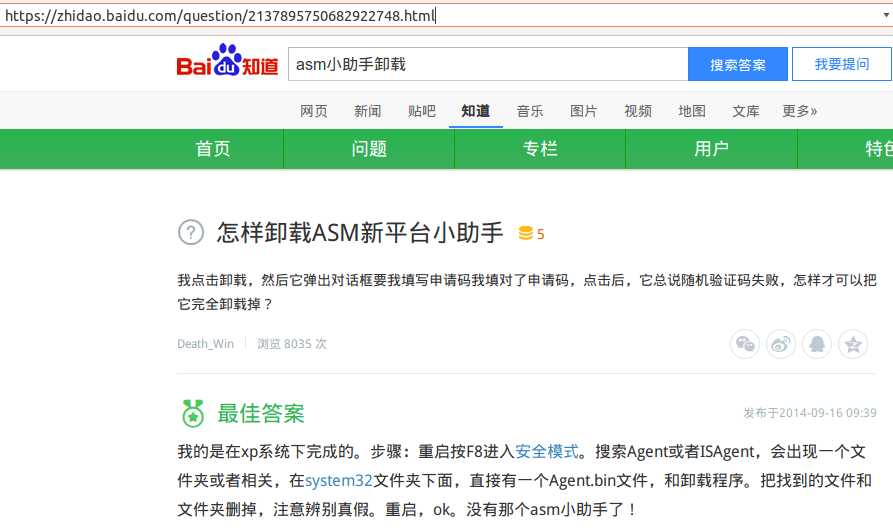Share question to QQ bell icon
Viewport: 893px width, 531px height.
[x=817, y=344]
